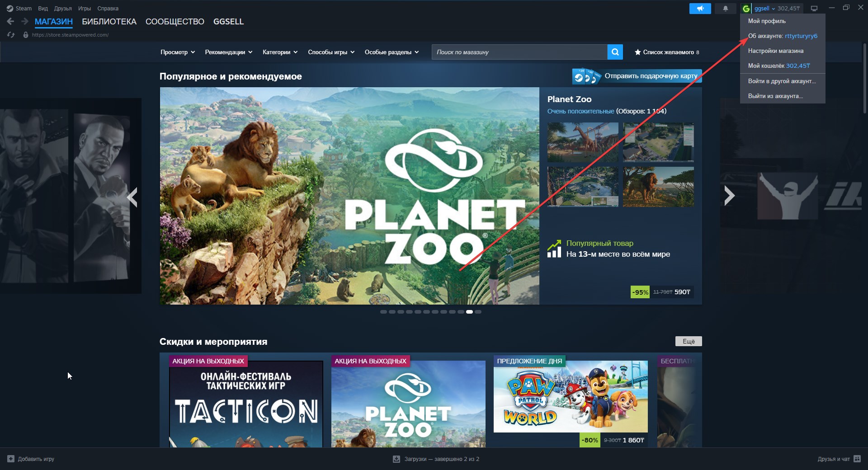Open the МАГАЗИН tab
868x470 pixels.
pos(54,22)
